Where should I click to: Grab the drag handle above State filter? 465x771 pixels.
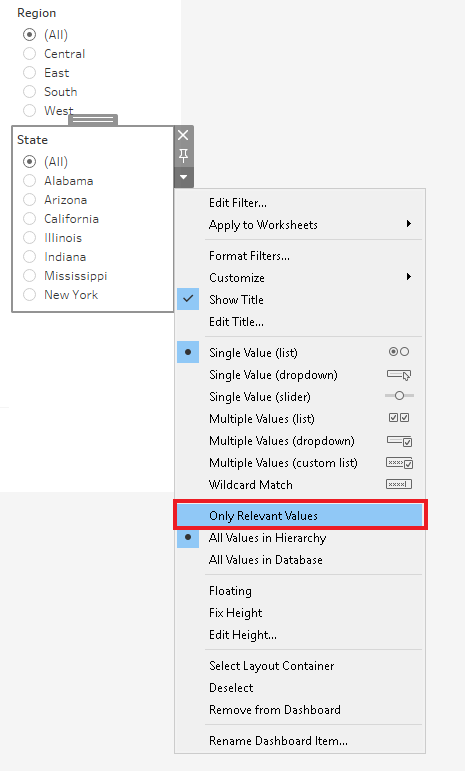pyautogui.click(x=93, y=119)
